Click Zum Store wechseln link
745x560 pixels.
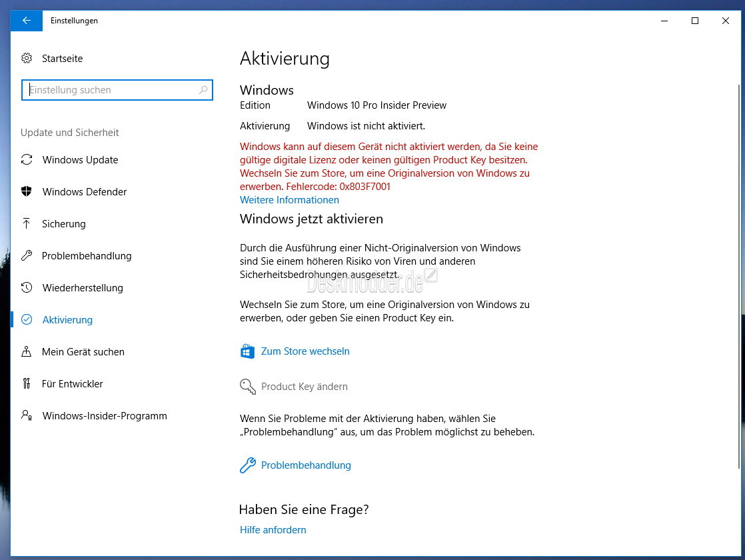point(305,351)
